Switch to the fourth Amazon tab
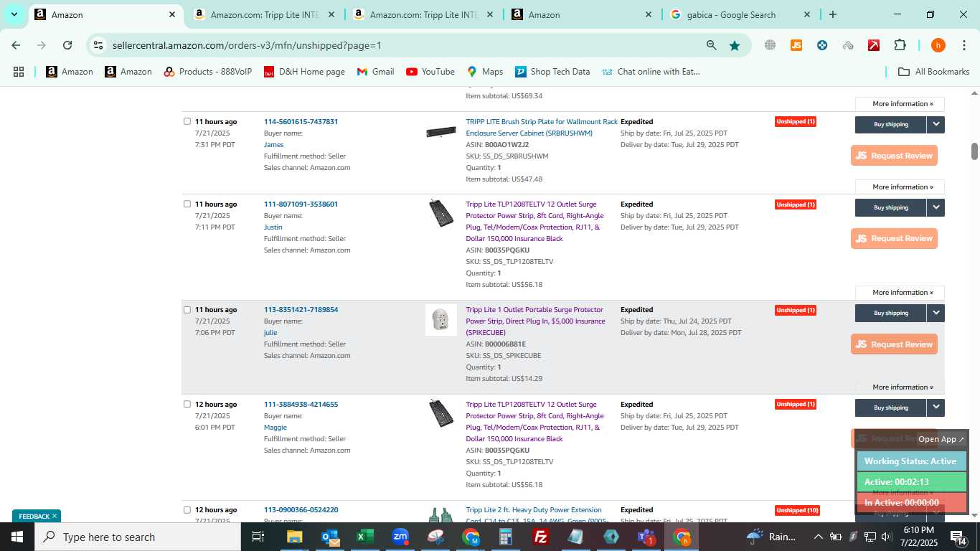The width and height of the screenshot is (980, 551). click(x=583, y=14)
